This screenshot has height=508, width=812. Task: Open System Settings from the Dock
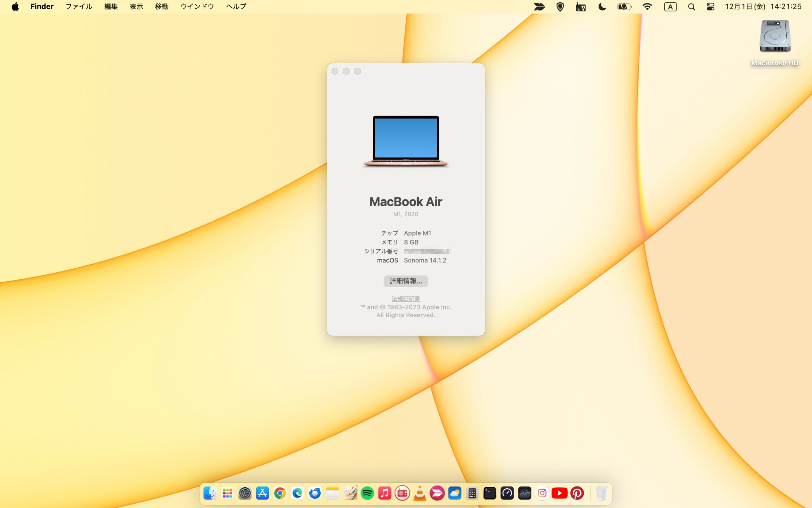pos(245,493)
